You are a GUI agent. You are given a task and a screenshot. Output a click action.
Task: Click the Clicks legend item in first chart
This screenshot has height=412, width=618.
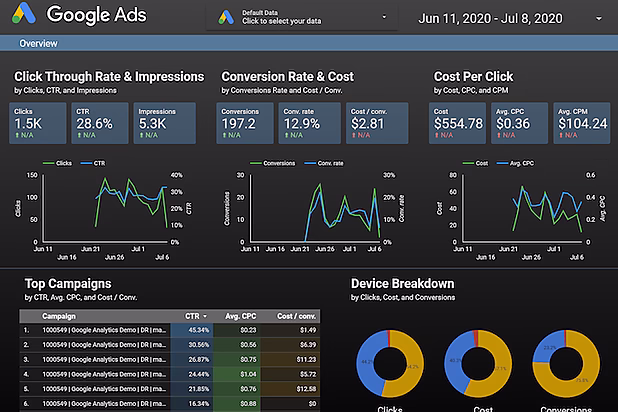coord(57,163)
